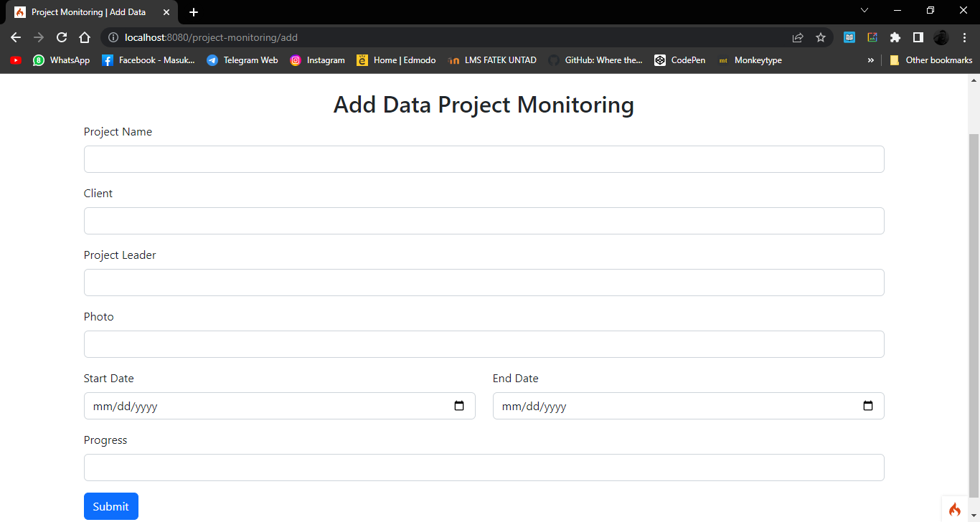Close the Project Monitoring tab
The image size is (980, 522).
tap(166, 12)
